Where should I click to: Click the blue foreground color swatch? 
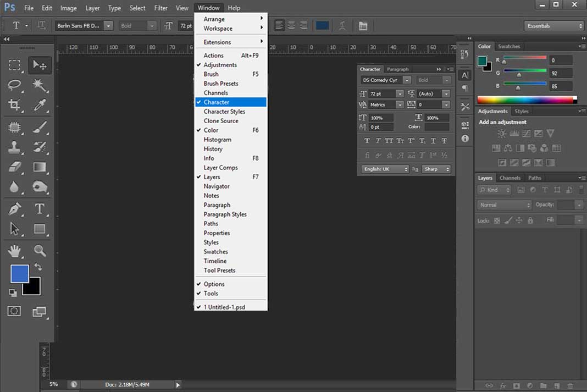coord(19,273)
